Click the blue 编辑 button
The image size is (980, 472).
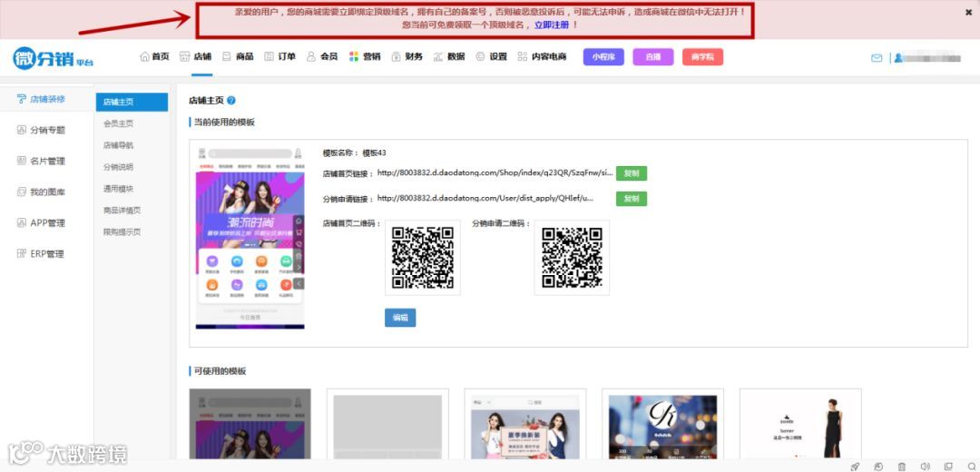click(400, 318)
